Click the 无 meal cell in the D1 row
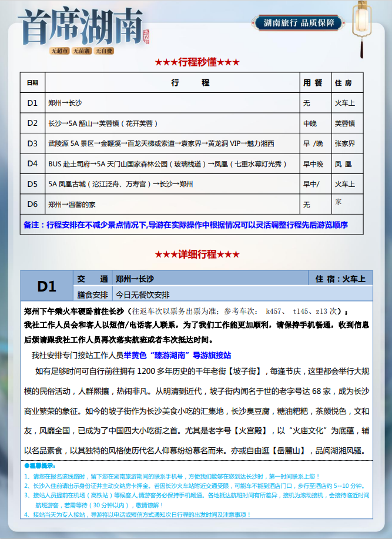This screenshot has width=392, height=539. 316,103
